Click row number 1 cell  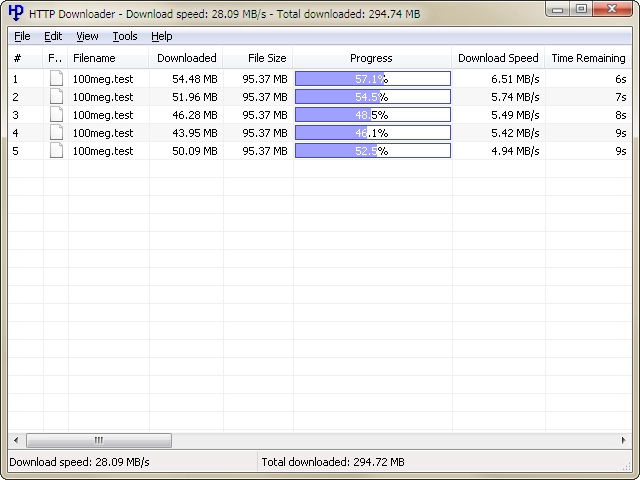click(16, 79)
